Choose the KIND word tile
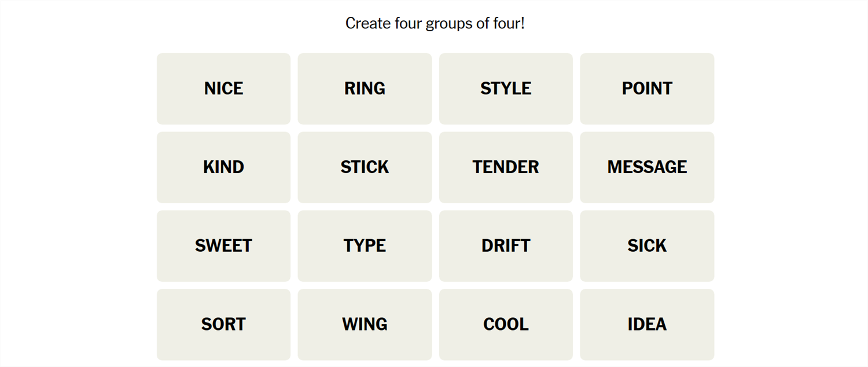This screenshot has width=868, height=367. click(x=223, y=167)
